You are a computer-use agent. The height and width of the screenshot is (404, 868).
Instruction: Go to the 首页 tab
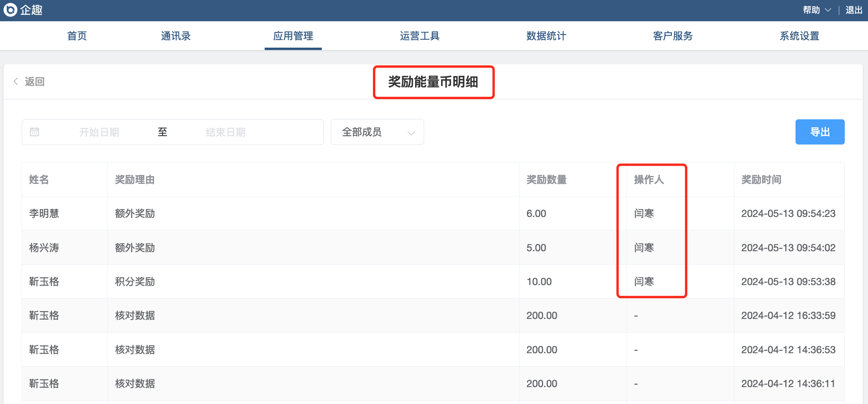pyautogui.click(x=77, y=36)
